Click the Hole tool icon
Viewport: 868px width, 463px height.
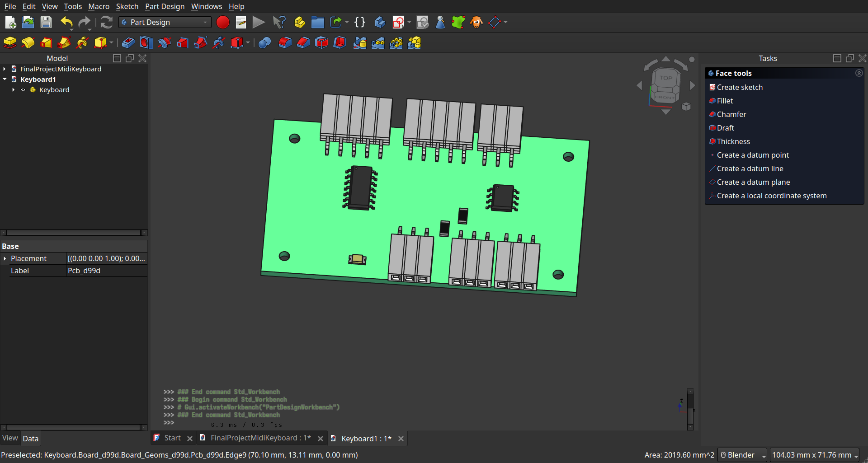click(x=146, y=43)
